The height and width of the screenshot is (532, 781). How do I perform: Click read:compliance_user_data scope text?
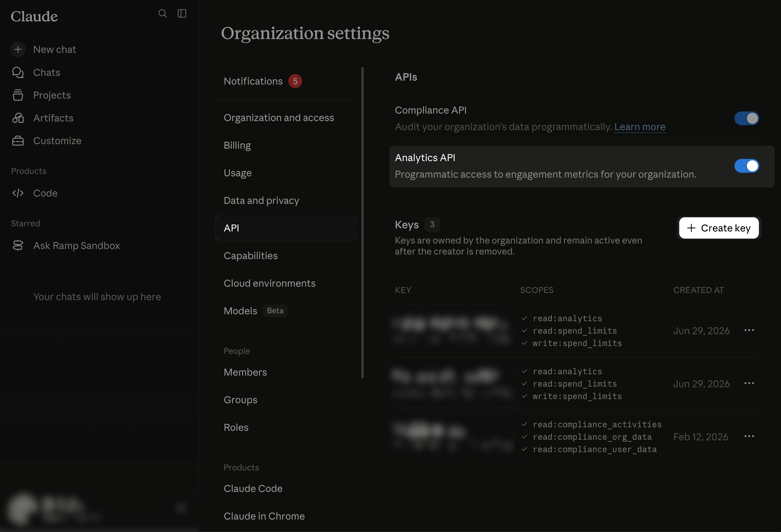tap(594, 449)
